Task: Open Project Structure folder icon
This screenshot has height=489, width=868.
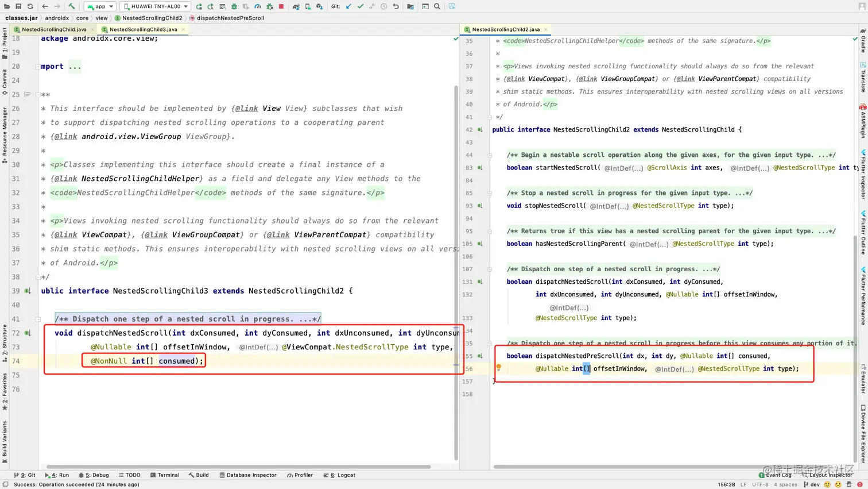Action: point(410,6)
